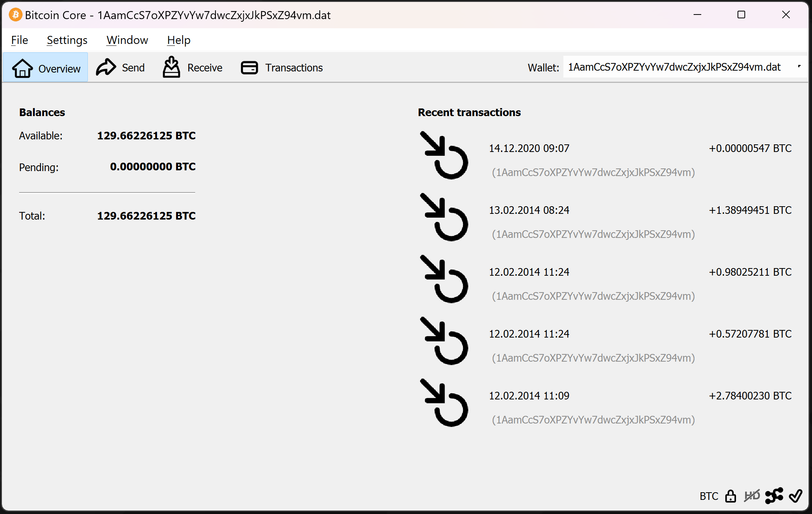This screenshot has width=812, height=514.
Task: Click the wallet lock status icon
Action: (730, 496)
